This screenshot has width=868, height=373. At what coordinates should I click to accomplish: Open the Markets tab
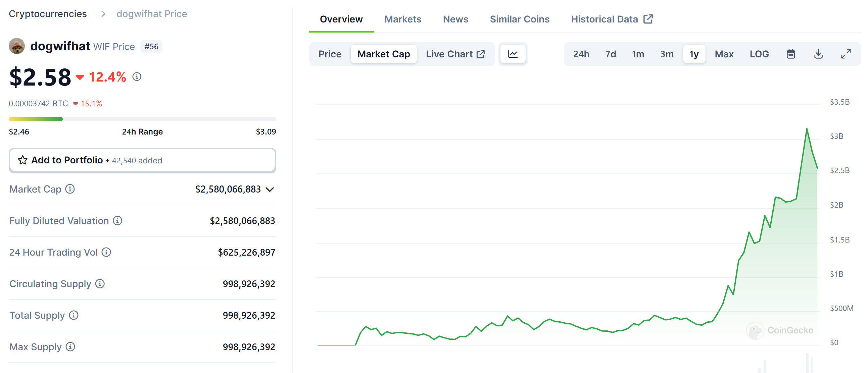click(x=403, y=19)
